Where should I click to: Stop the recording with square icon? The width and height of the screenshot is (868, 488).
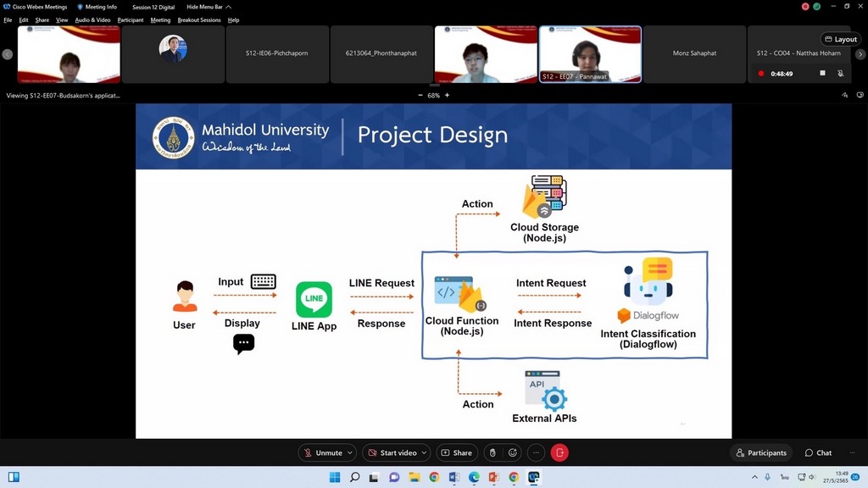pyautogui.click(x=822, y=74)
